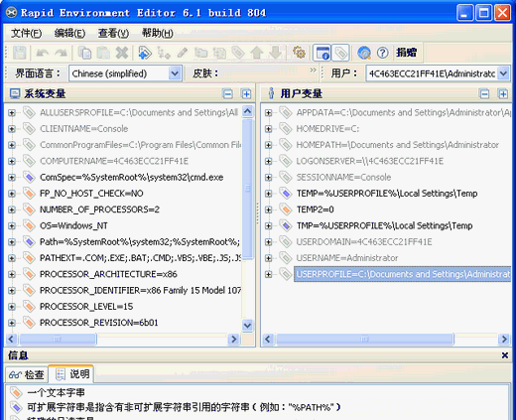The height and width of the screenshot is (420, 516).
Task: Click the 捐赠 donate button
Action: pyautogui.click(x=407, y=53)
